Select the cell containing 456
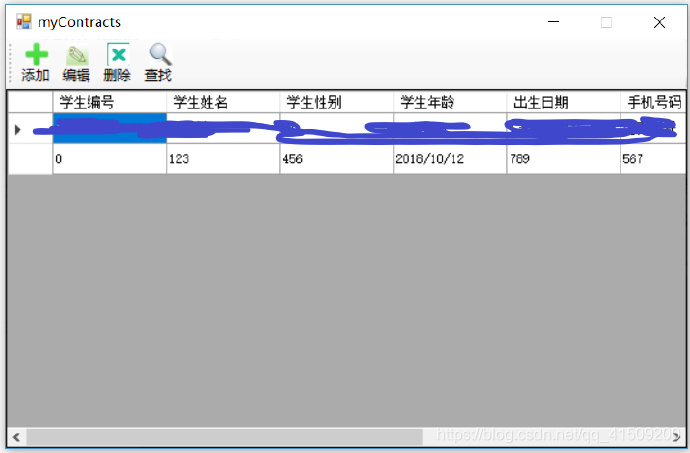The image size is (690, 453). (337, 159)
